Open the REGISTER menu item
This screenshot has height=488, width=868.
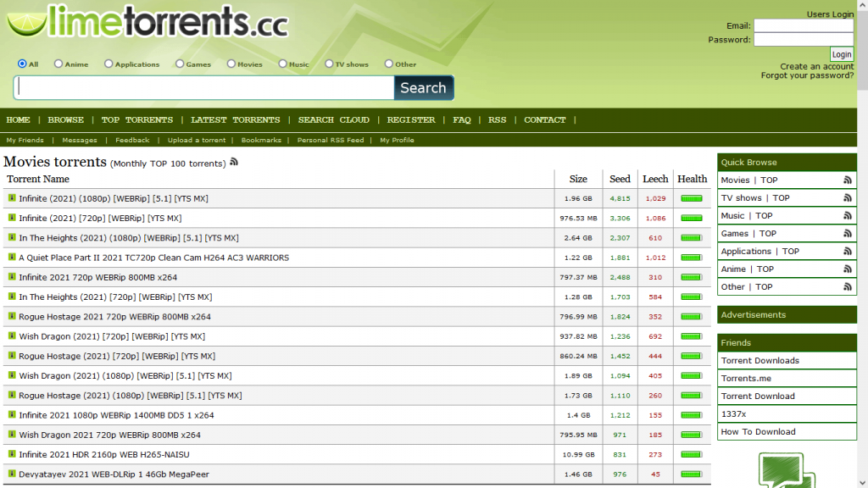click(411, 120)
